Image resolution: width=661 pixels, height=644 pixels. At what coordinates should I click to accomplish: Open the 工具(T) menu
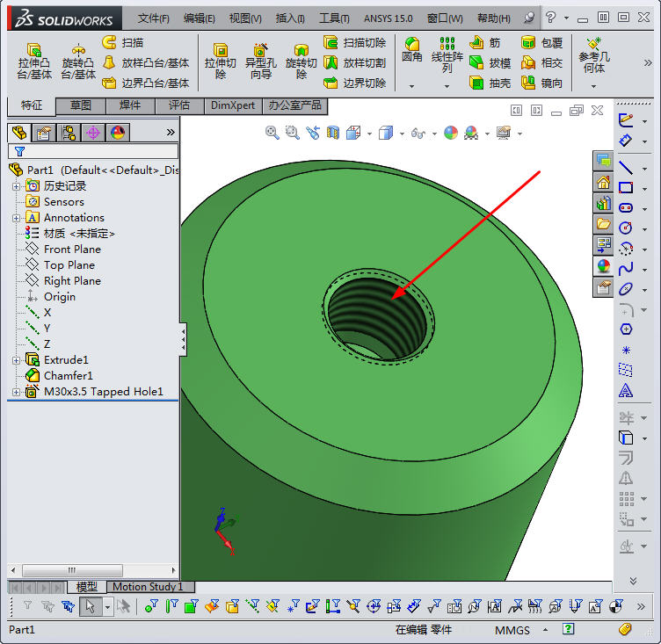(x=333, y=18)
